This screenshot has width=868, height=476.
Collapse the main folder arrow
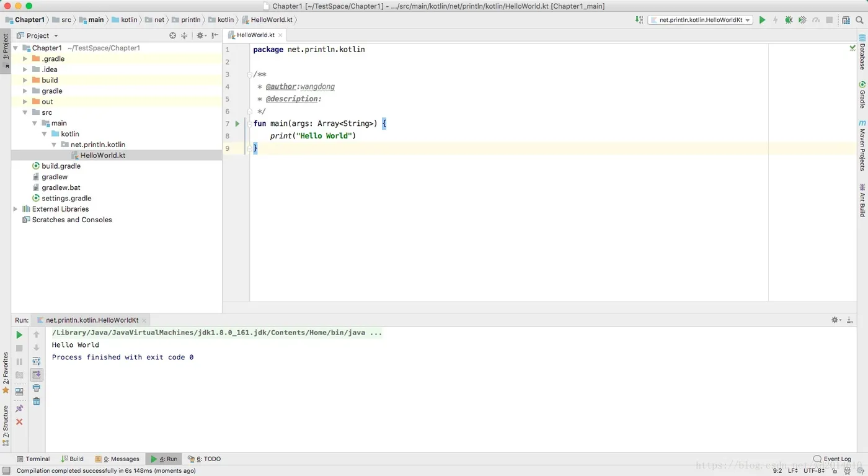[x=35, y=123]
